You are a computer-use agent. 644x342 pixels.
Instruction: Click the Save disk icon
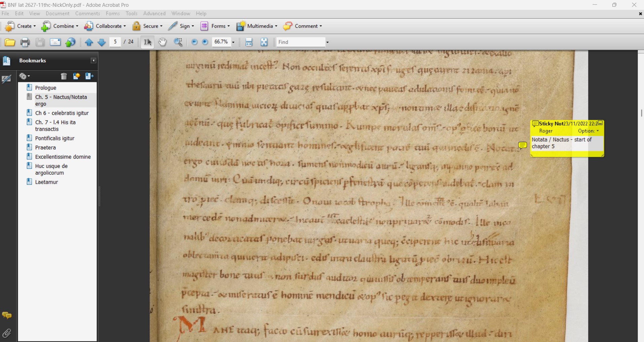(x=40, y=42)
